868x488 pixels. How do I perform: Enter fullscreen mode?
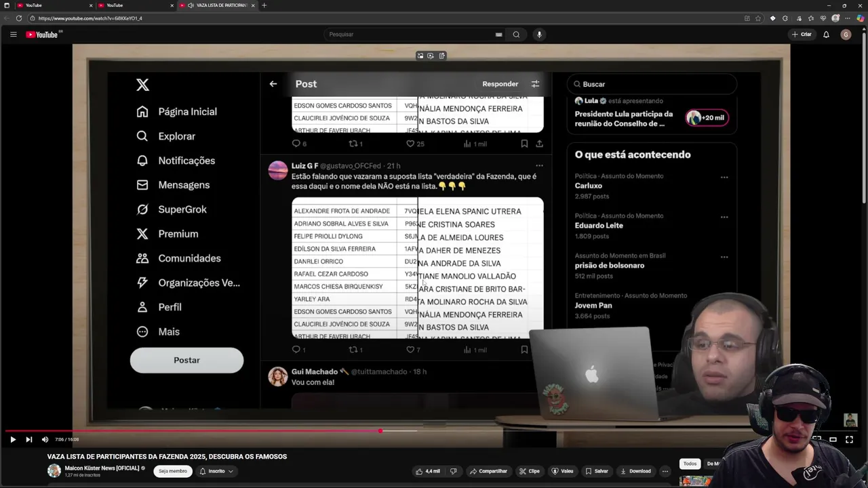[849, 439]
